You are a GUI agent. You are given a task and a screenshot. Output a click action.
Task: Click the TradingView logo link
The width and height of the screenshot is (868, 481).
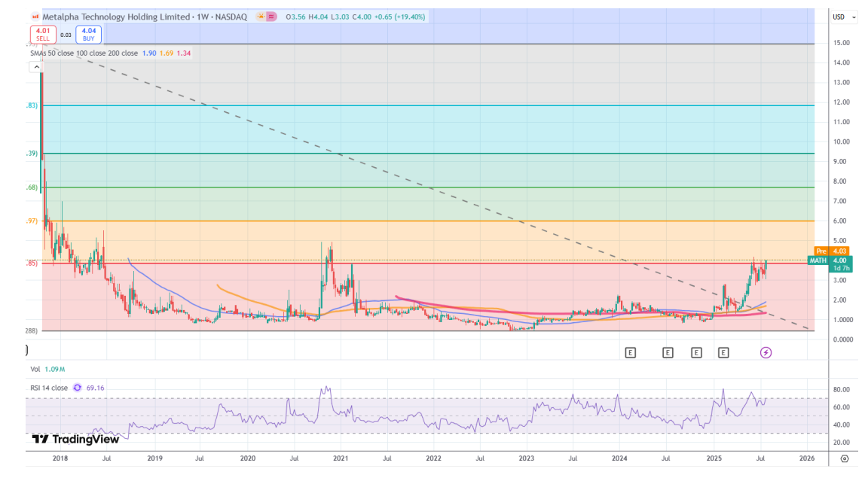point(76,439)
